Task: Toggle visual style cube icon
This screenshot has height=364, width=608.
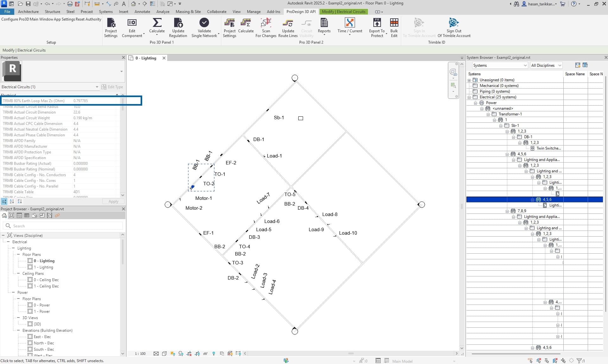Action: pos(164,354)
